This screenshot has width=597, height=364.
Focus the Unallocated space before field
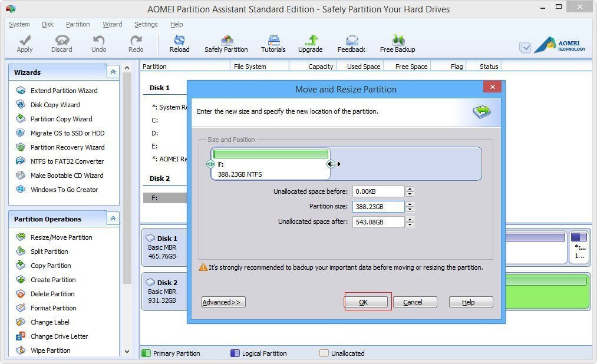(x=378, y=191)
